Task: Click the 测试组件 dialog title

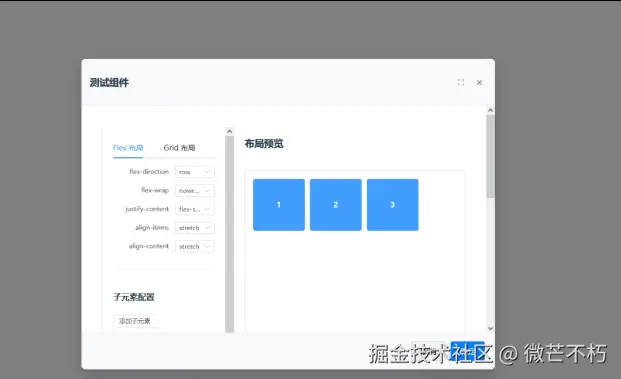Action: click(109, 82)
